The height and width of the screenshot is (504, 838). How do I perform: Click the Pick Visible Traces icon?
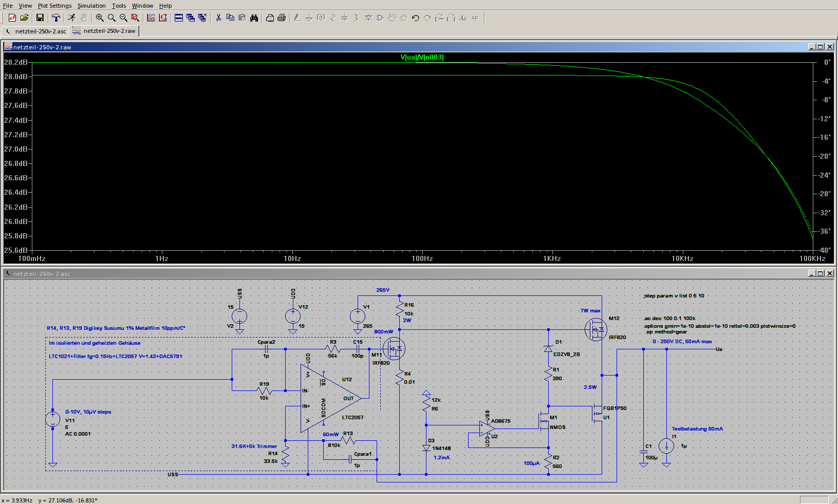pyautogui.click(x=151, y=18)
